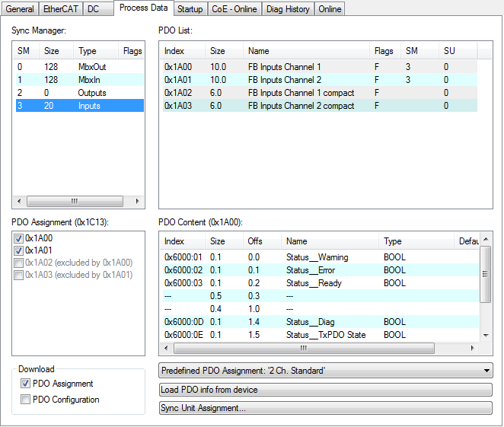504x427 pixels.
Task: Click the PDO List SU column header
Action: [458, 51]
